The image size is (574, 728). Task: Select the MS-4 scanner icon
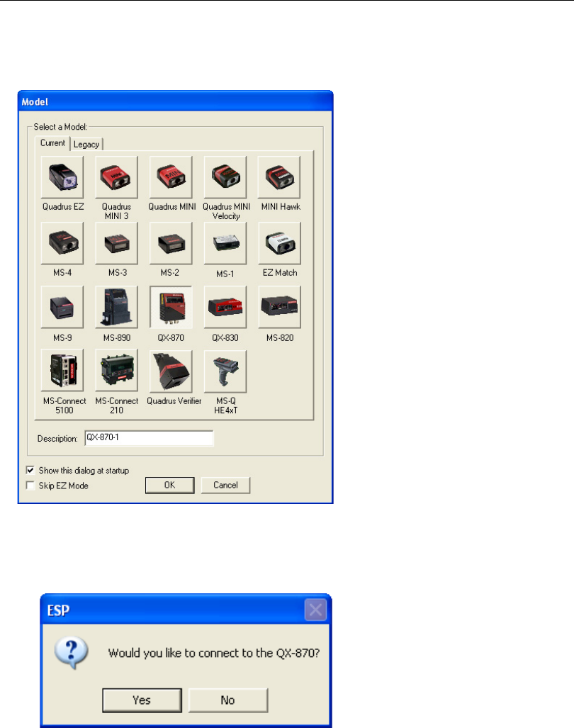(62, 243)
